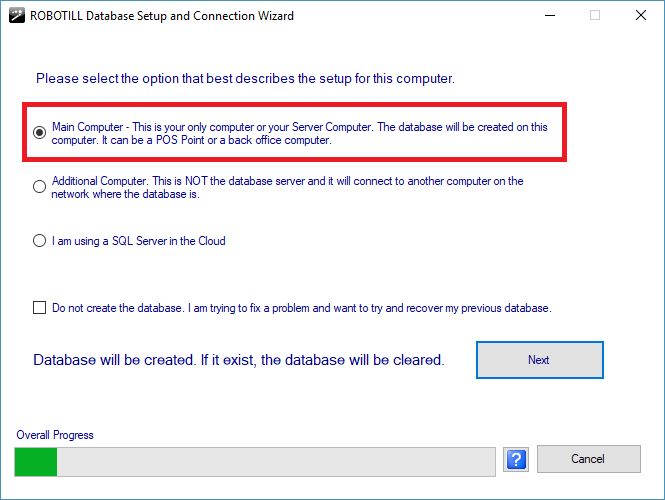Image resolution: width=665 pixels, height=500 pixels.
Task: Minimize the wizard window
Action: pyautogui.click(x=550, y=16)
